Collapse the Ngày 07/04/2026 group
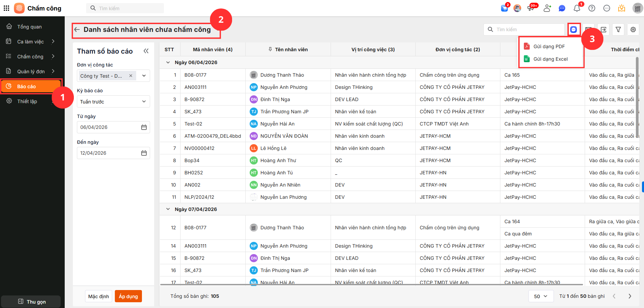644x308 pixels. (x=168, y=209)
